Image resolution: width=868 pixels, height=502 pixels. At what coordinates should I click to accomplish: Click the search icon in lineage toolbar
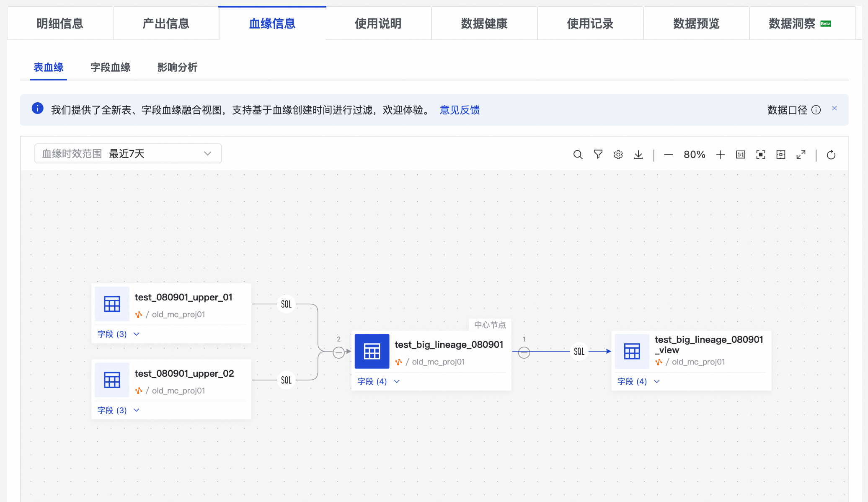coord(578,155)
